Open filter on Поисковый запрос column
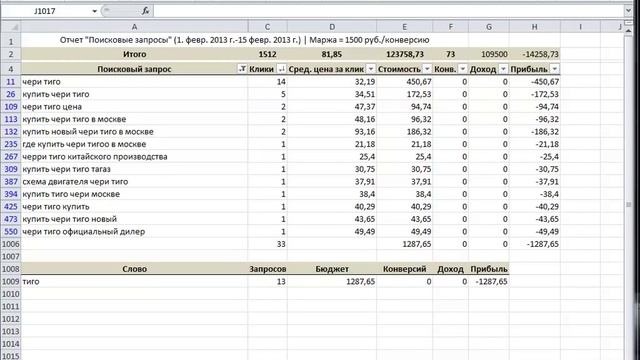Image resolution: width=640 pixels, height=360 pixels. [242, 69]
